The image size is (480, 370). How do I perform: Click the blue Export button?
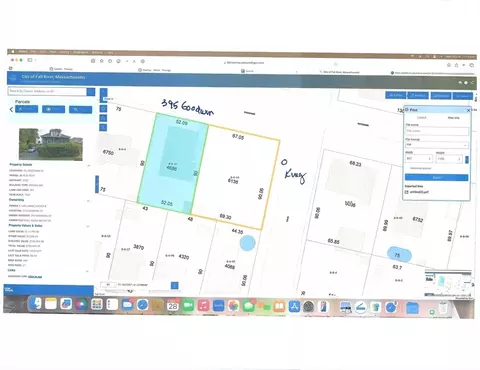point(437,177)
